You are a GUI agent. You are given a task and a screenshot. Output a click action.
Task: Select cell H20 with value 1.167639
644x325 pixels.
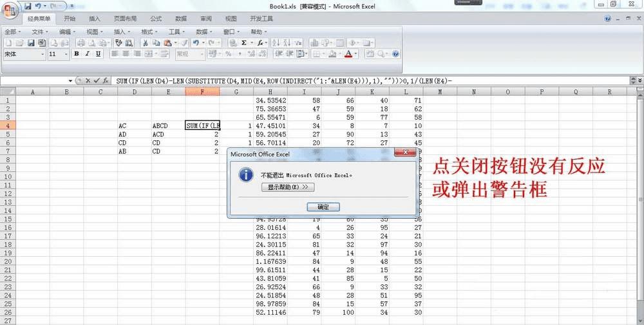tap(270, 261)
